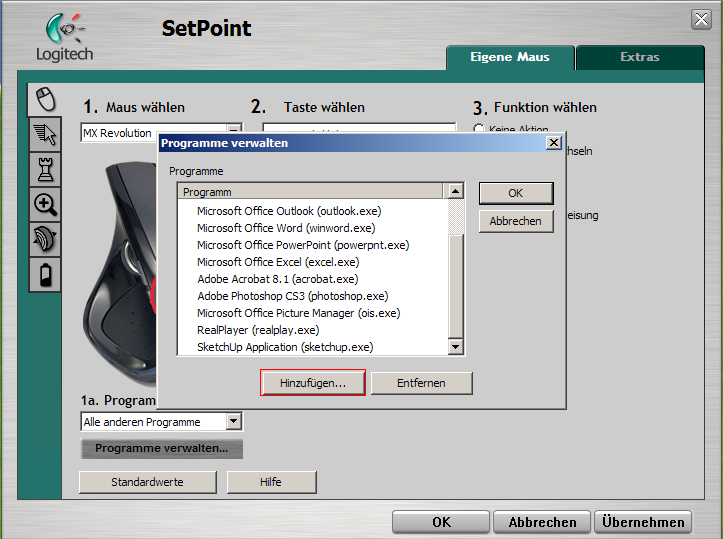Screen dimensions: 723x539
Task: Click the main SetPoint Abbrechen button
Action: pos(542,522)
